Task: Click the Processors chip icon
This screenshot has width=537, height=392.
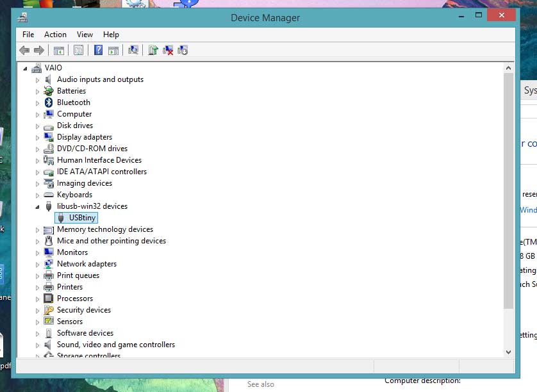Action: click(49, 298)
